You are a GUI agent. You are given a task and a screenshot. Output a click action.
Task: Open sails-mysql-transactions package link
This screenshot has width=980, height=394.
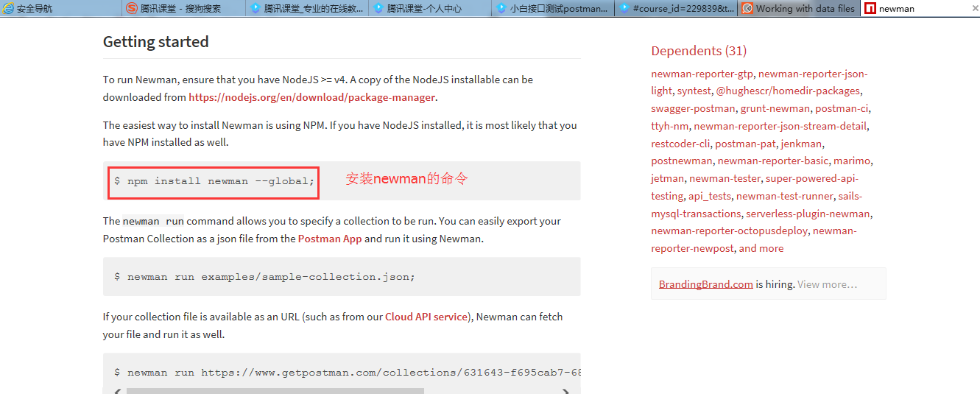(x=756, y=205)
